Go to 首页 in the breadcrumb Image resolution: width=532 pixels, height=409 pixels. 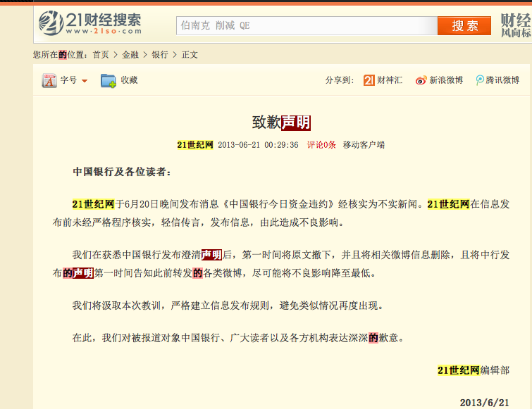[x=101, y=54]
